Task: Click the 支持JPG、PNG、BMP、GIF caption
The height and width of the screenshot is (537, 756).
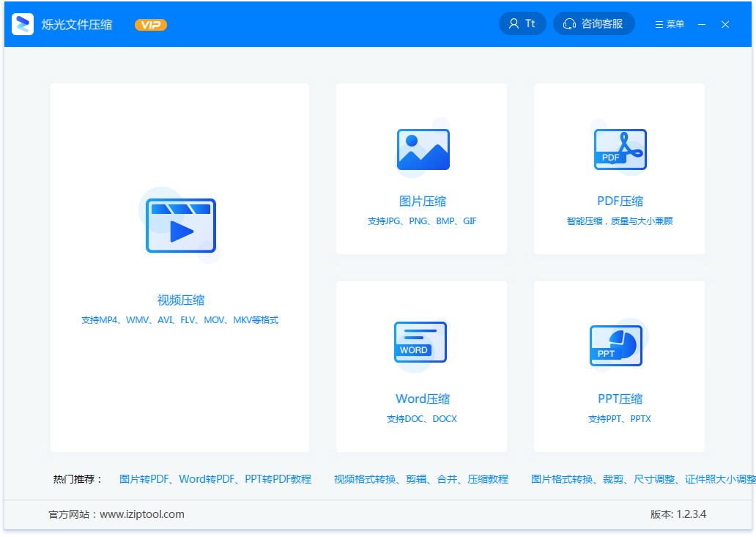Action: click(x=422, y=221)
